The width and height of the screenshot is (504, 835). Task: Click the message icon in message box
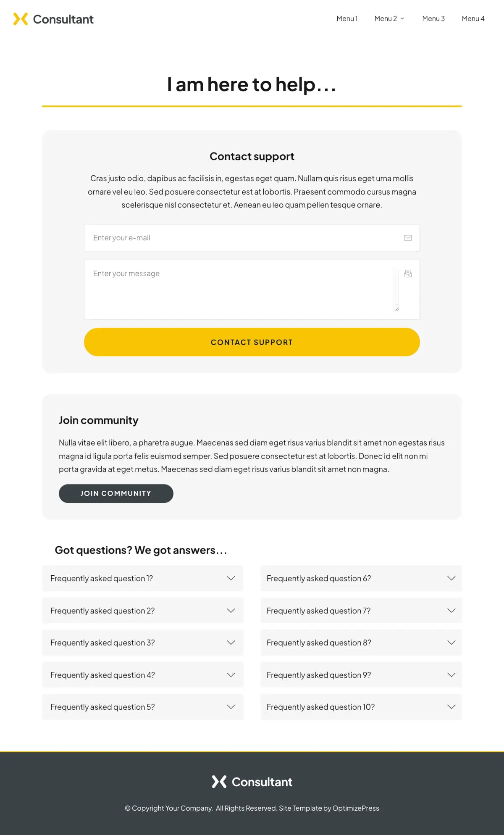[407, 274]
